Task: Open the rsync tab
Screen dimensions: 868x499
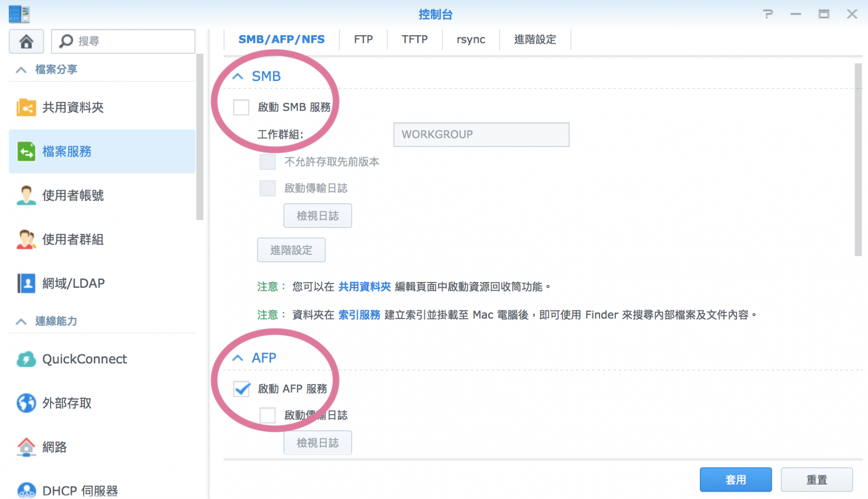Action: [471, 40]
